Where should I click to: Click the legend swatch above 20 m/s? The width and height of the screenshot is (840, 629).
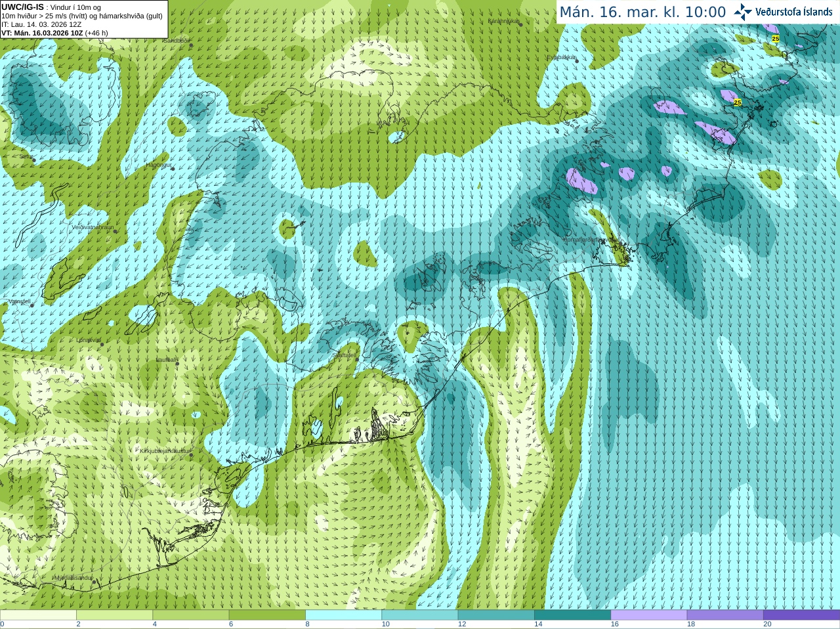point(801,615)
